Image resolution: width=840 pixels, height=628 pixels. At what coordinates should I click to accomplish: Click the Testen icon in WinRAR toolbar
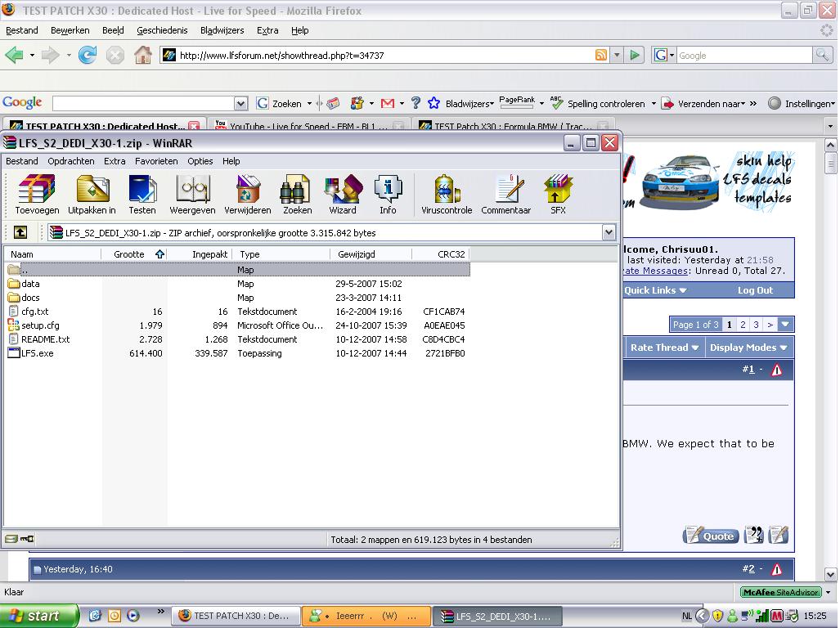pyautogui.click(x=142, y=195)
